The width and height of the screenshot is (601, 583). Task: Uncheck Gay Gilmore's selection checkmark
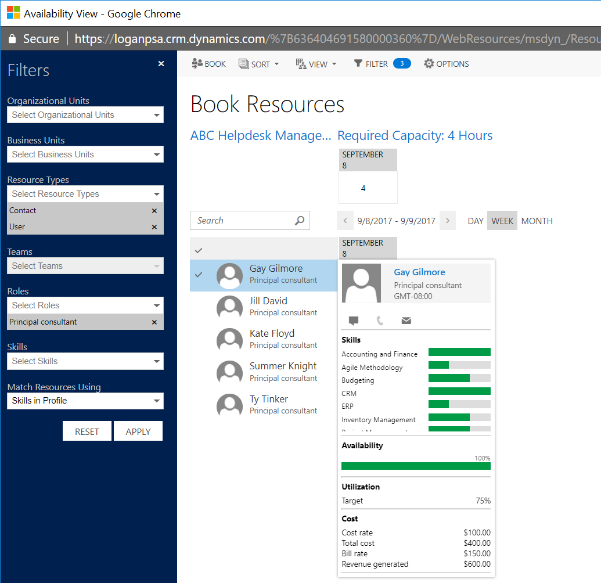pos(198,275)
